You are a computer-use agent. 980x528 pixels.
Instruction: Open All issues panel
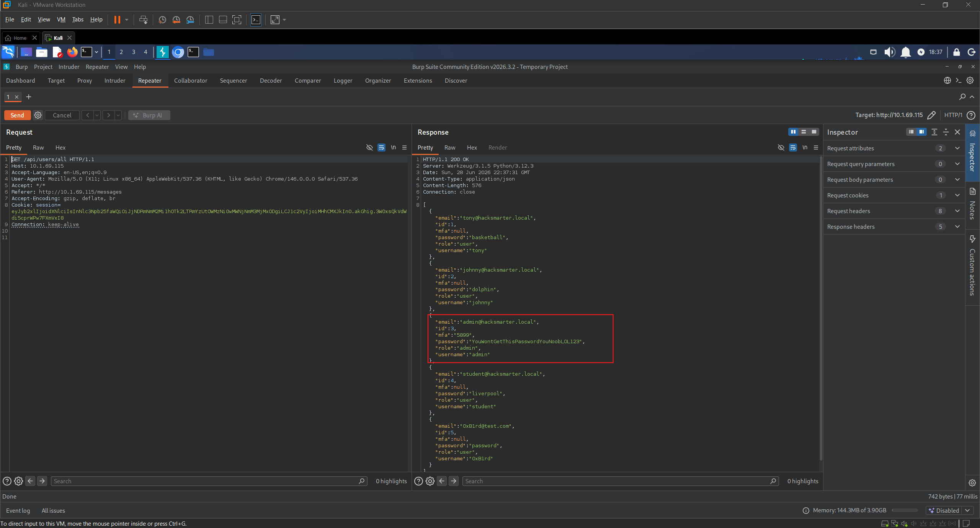[53, 511]
